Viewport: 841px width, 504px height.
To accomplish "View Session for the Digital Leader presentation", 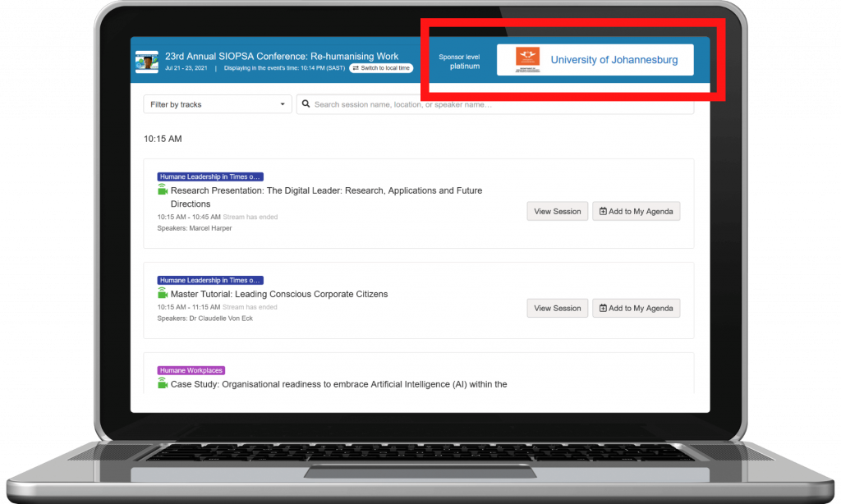I will coord(557,211).
